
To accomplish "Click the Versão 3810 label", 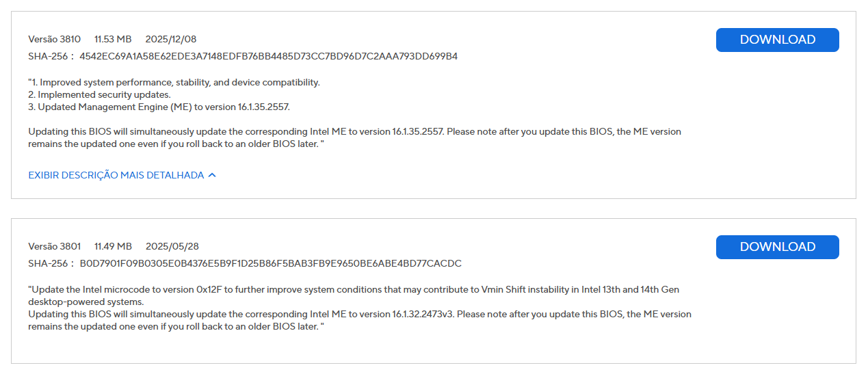I will (54, 39).
